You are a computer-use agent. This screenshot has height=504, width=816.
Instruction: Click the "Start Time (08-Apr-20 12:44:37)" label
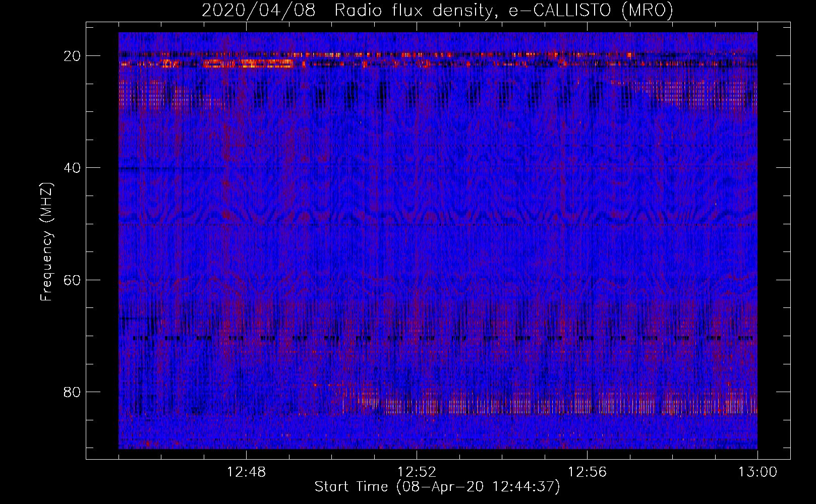coord(437,487)
